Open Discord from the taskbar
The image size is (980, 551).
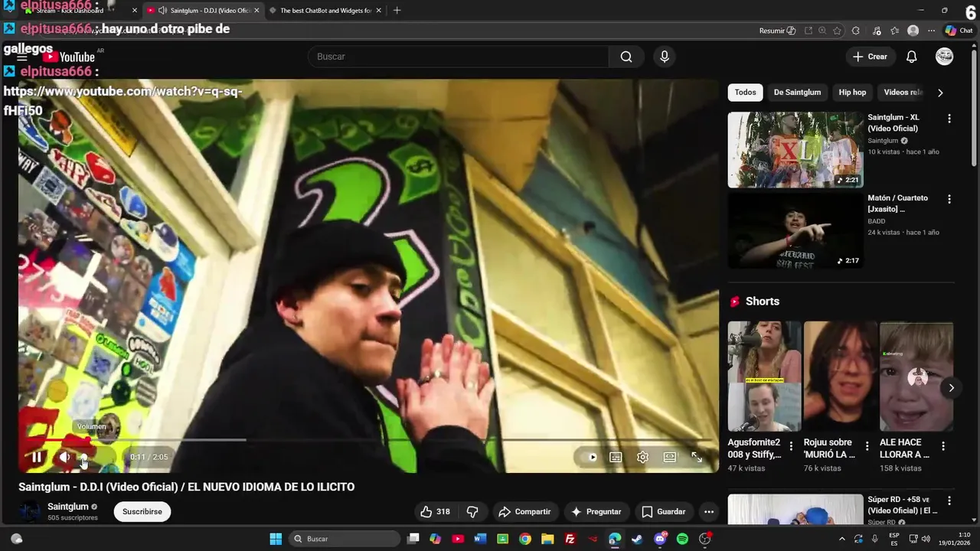(660, 539)
